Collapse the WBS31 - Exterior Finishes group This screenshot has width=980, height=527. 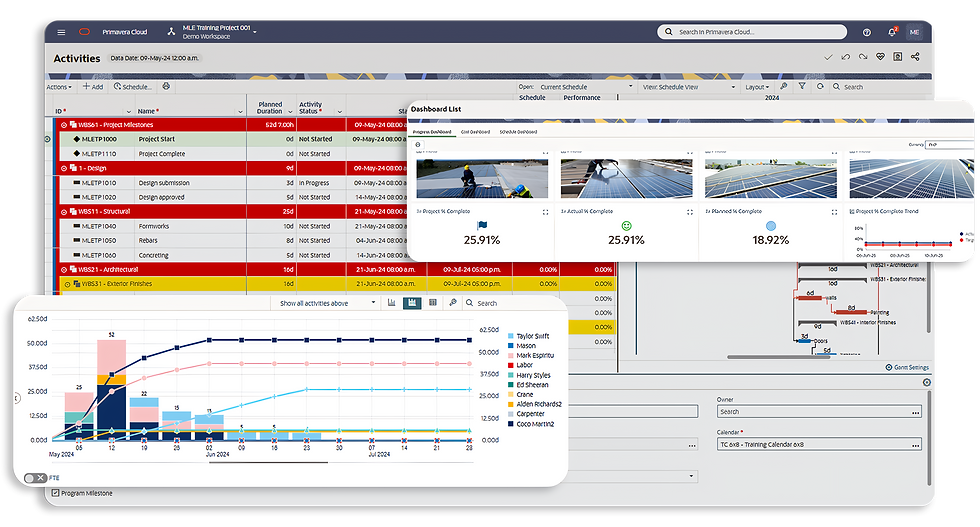pos(68,284)
